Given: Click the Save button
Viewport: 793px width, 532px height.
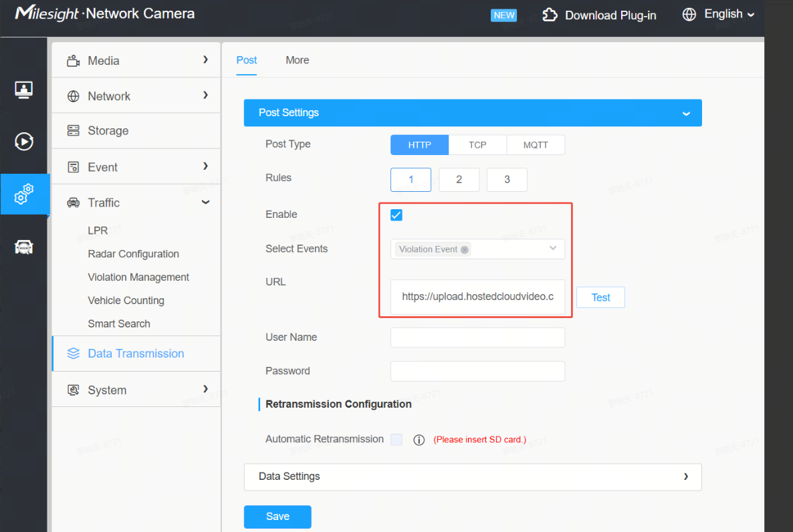Looking at the screenshot, I should click(277, 517).
